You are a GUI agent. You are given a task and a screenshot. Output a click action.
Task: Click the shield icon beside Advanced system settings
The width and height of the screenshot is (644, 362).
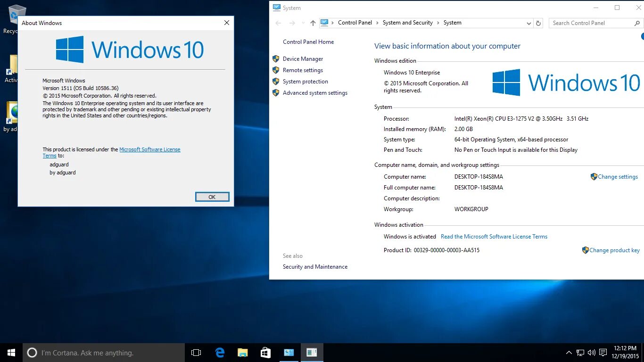pyautogui.click(x=276, y=93)
